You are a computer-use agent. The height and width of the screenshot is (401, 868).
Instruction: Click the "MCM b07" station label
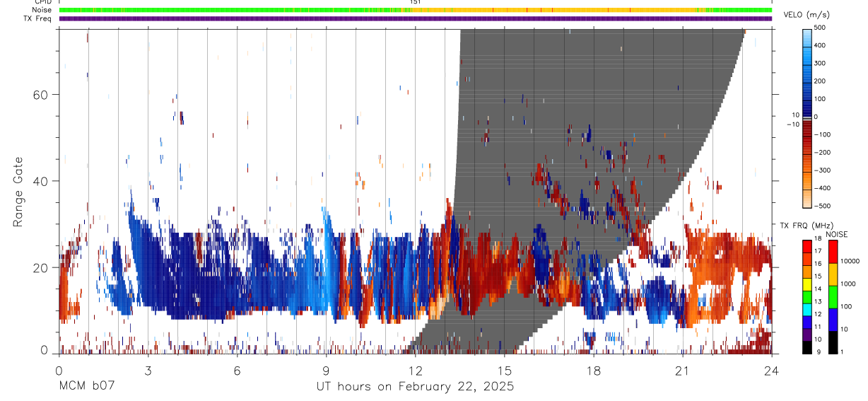86,386
